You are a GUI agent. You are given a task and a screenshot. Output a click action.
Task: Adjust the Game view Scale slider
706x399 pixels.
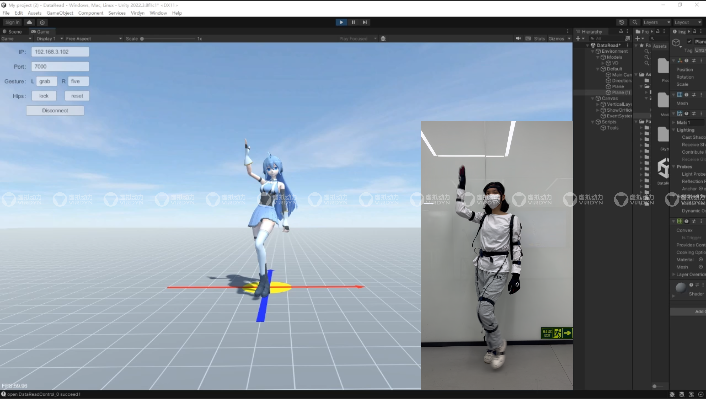pyautogui.click(x=169, y=39)
